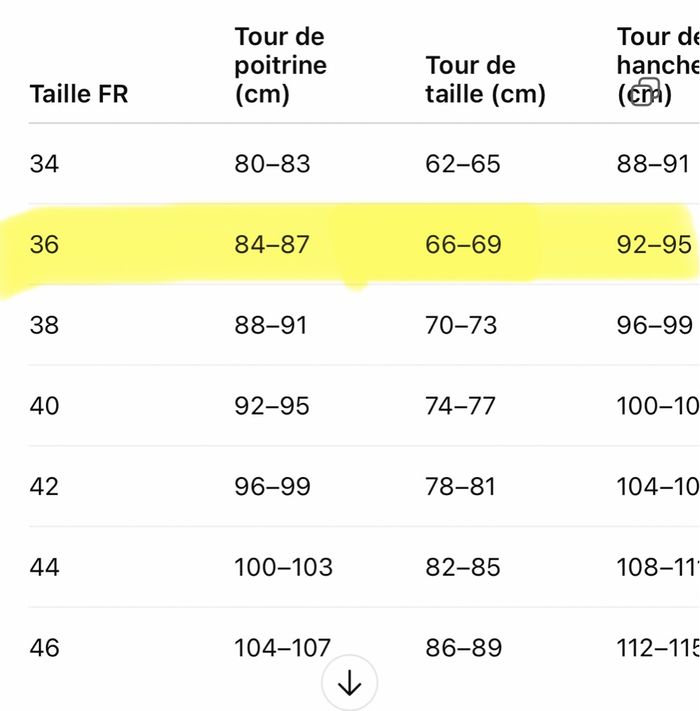Click the chest value 80–83
Image resolution: width=700 pixels, height=711 pixels.
point(272,164)
